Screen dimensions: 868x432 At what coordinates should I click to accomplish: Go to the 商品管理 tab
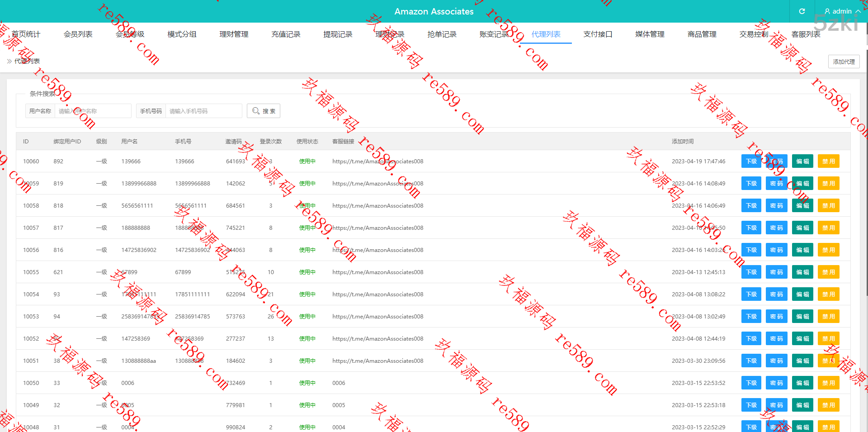pyautogui.click(x=702, y=34)
